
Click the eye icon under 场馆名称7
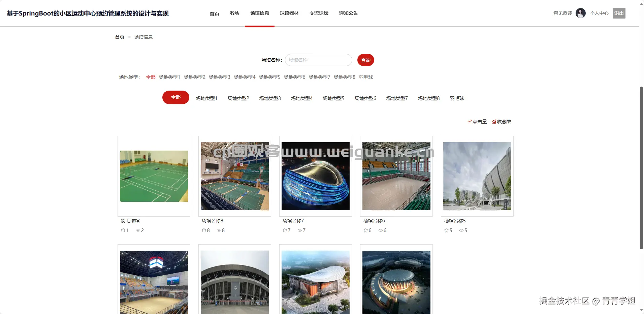click(300, 230)
